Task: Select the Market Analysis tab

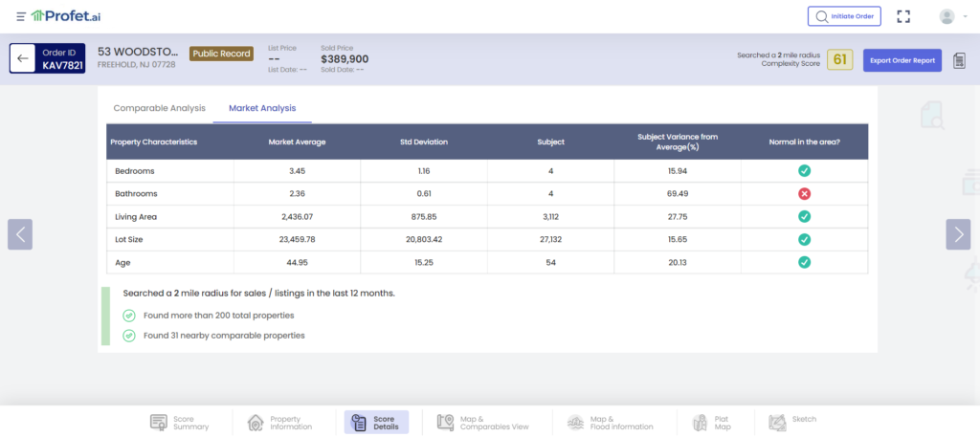Action: pyautogui.click(x=262, y=108)
